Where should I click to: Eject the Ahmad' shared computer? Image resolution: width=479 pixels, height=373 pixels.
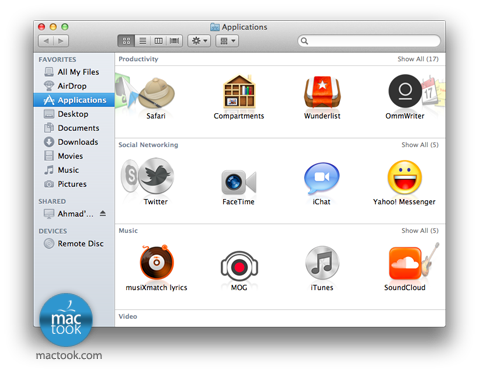103,213
